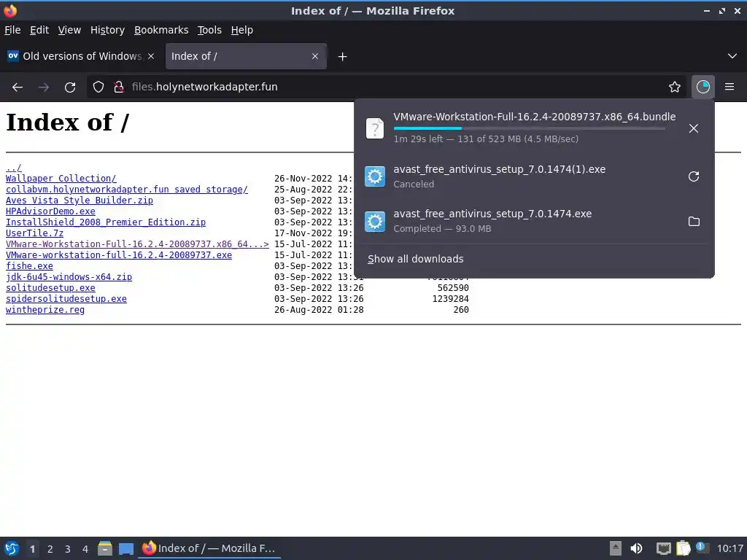The image size is (747, 560).
Task: Open the Firefox hamburger application menu
Action: click(729, 87)
